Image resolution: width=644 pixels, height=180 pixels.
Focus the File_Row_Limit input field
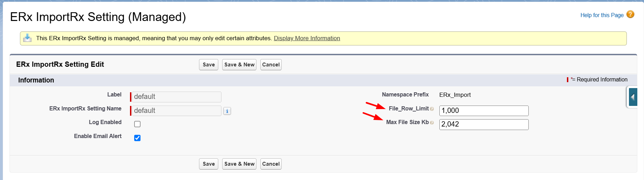click(484, 110)
